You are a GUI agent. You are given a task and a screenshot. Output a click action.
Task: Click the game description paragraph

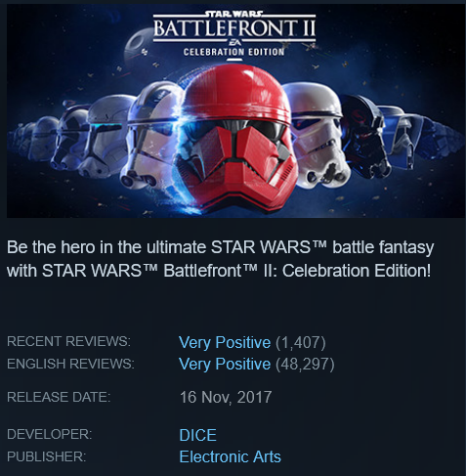coord(220,259)
